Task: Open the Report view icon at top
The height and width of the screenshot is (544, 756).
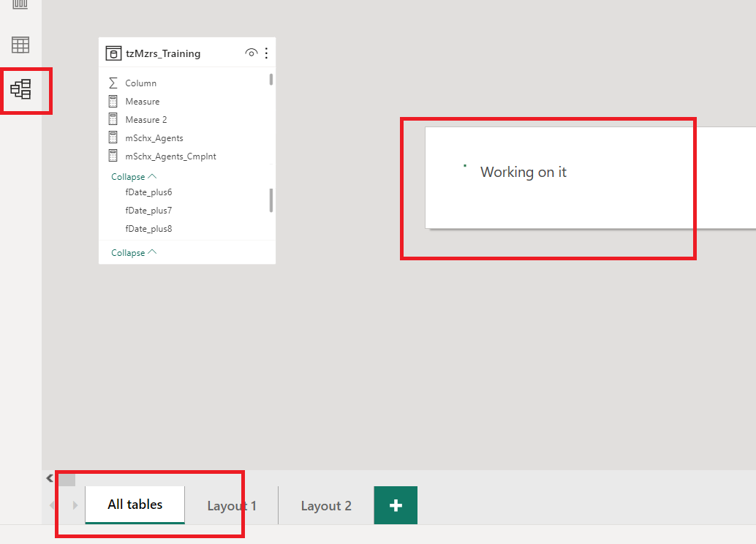Action: (x=20, y=4)
